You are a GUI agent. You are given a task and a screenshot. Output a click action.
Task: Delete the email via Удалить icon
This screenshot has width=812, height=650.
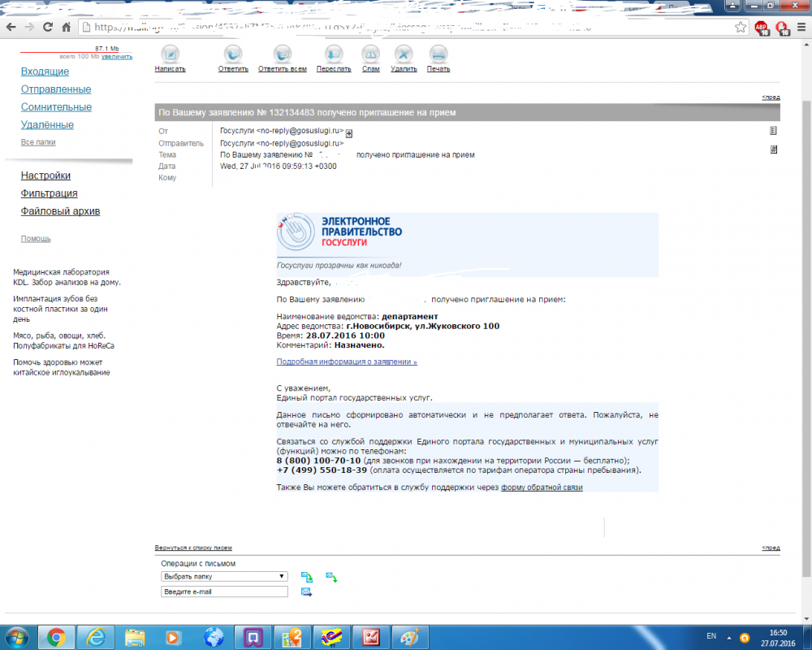[x=404, y=54]
